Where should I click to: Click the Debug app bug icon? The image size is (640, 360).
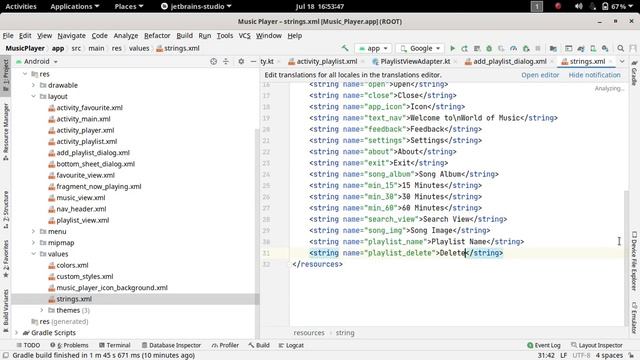point(489,48)
